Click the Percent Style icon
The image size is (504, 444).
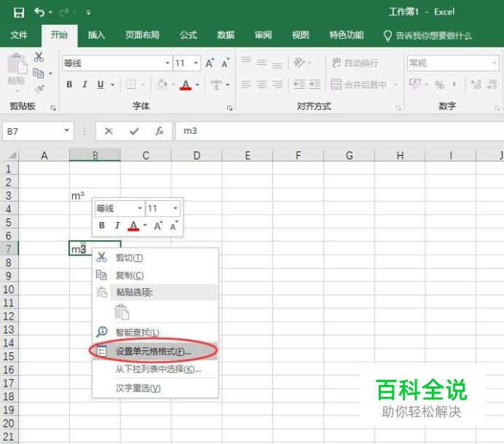point(439,85)
